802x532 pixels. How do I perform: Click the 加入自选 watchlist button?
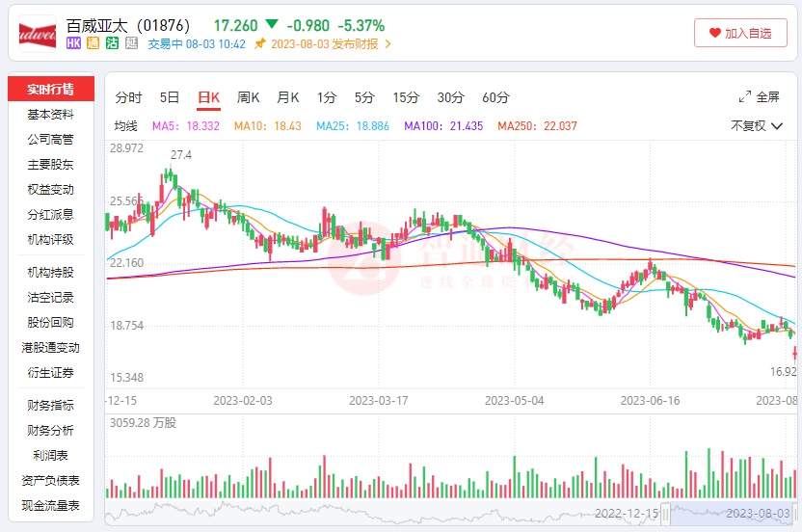pyautogui.click(x=740, y=33)
